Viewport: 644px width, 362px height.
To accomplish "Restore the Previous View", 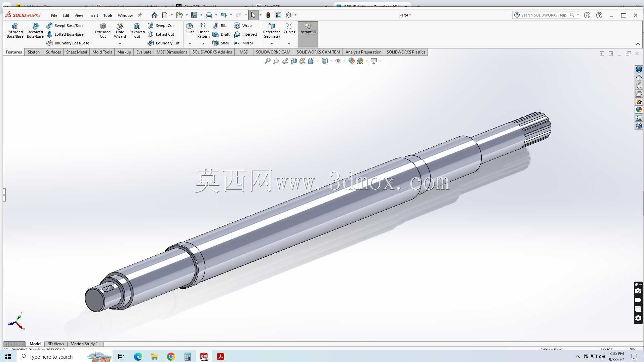I will (285, 61).
